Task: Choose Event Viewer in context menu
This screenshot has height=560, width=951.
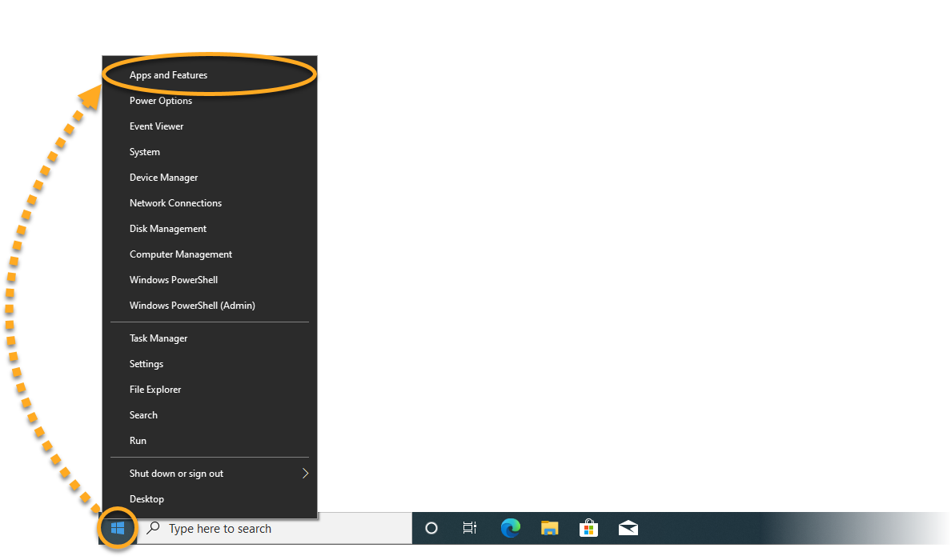Action: (x=157, y=126)
